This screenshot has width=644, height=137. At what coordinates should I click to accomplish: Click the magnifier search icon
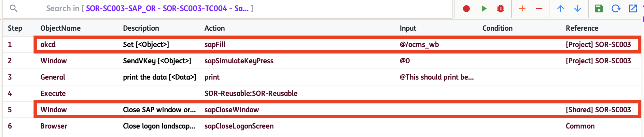[13, 8]
